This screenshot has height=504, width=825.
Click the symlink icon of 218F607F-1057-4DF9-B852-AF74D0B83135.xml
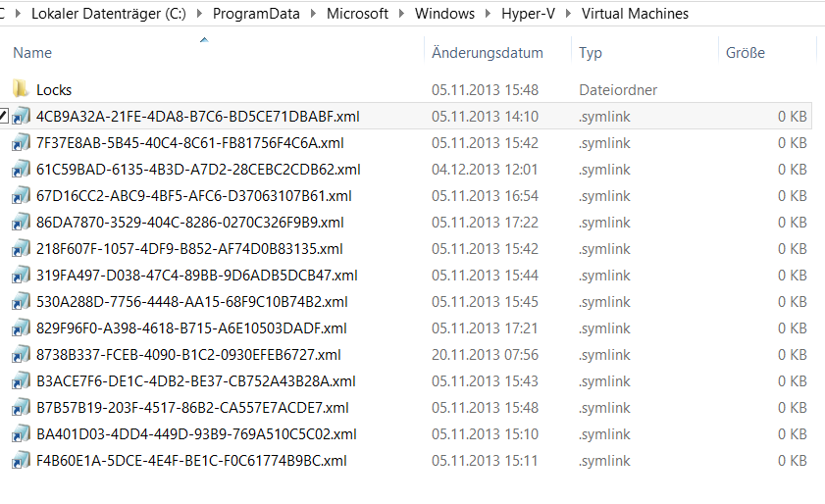coord(21,248)
